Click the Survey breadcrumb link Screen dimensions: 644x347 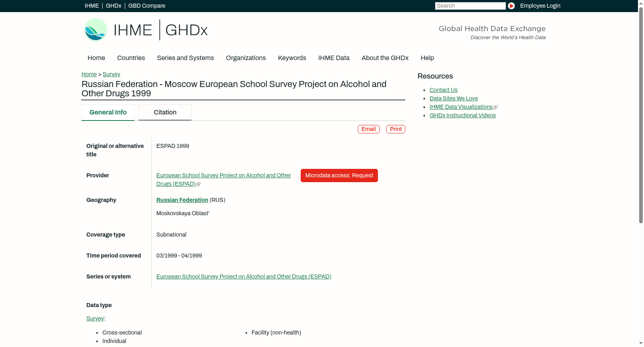point(111,74)
